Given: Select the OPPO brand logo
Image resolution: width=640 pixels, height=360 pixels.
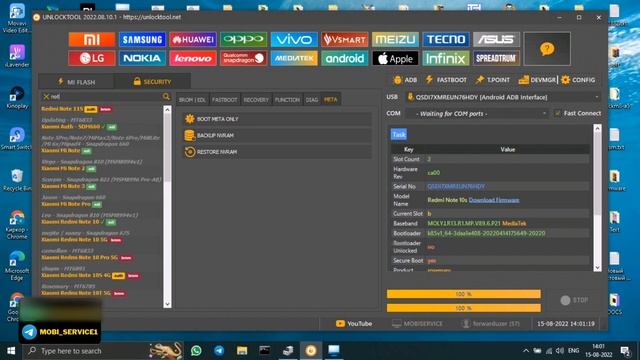Looking at the screenshot, I should click(244, 40).
